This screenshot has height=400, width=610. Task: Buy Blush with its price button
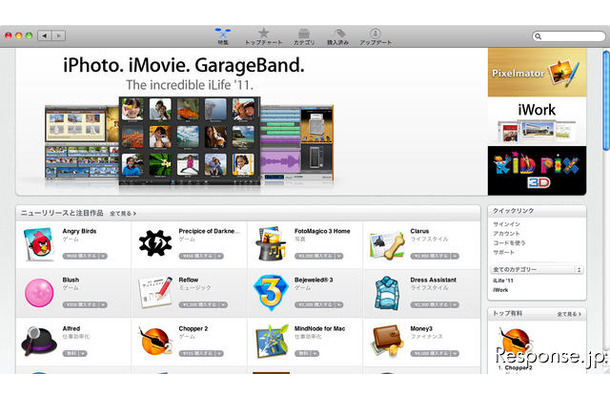point(85,305)
